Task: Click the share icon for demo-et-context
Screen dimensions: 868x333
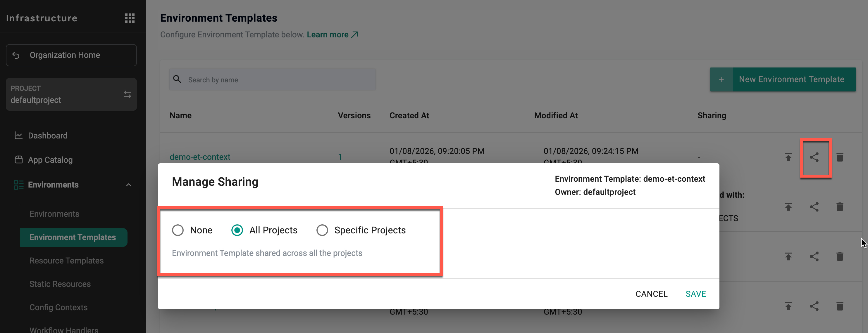Action: pyautogui.click(x=814, y=157)
